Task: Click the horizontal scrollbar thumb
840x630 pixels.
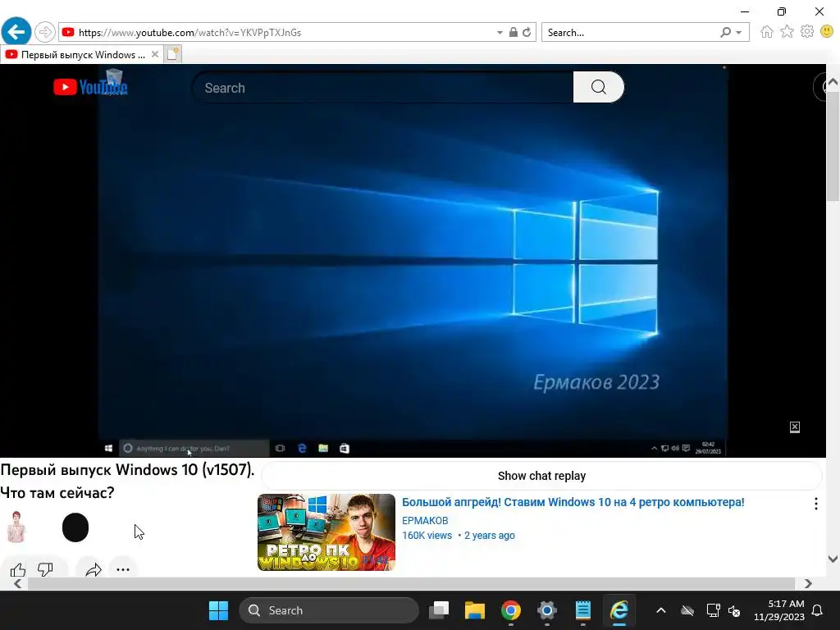Action: pos(411,583)
